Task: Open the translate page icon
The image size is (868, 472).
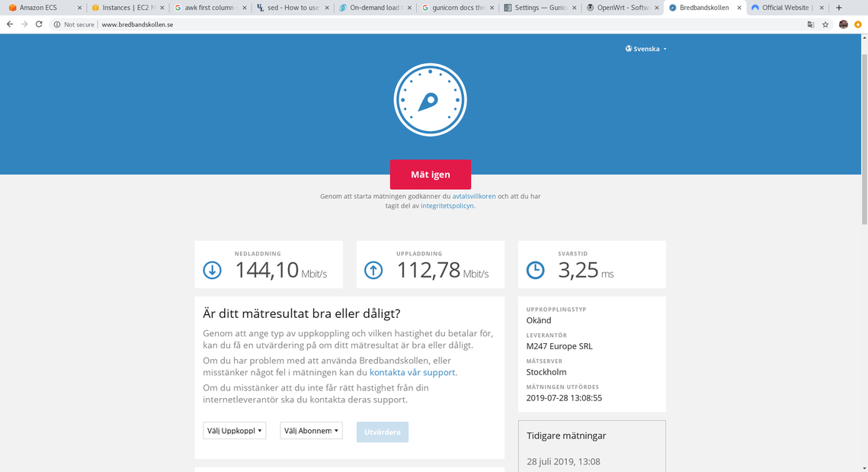Action: pos(811,24)
